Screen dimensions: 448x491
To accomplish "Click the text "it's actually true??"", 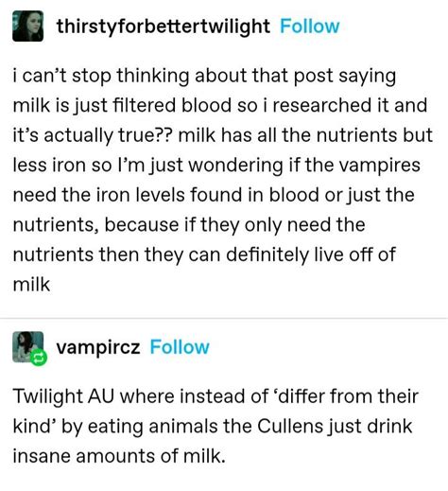I will (93, 135).
